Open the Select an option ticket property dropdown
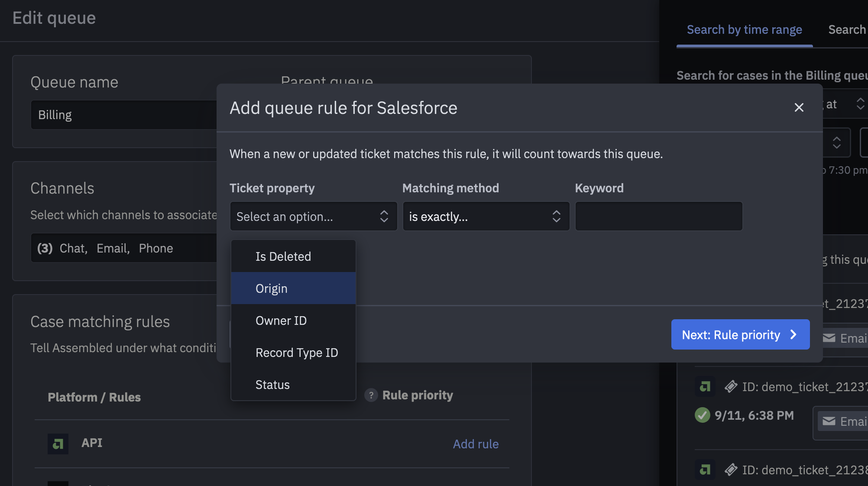The width and height of the screenshot is (868, 486). [313, 216]
